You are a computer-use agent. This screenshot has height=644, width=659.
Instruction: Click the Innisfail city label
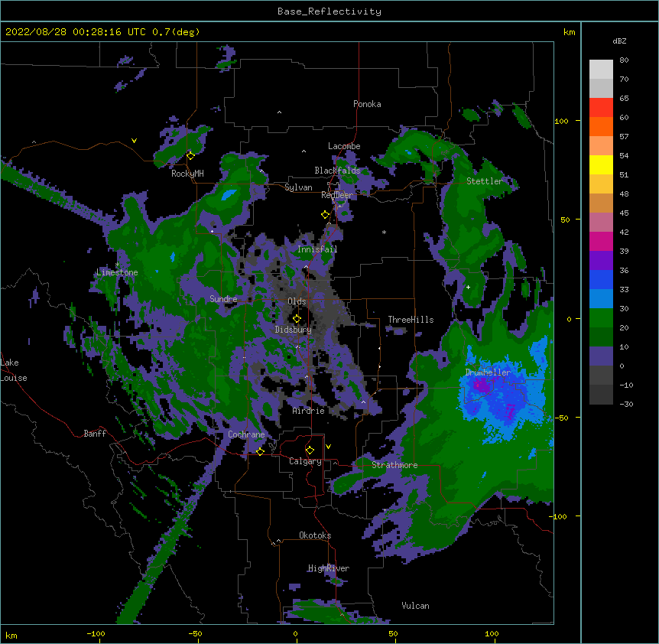(x=317, y=249)
